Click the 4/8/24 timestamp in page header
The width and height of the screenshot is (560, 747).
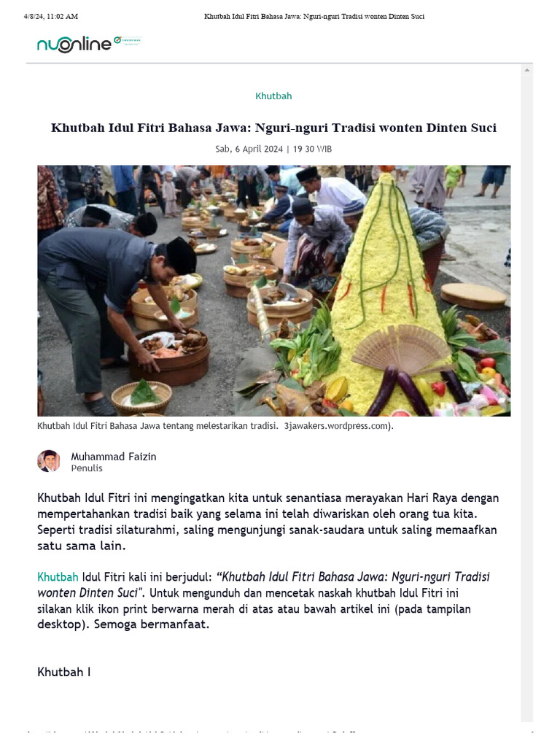[51, 16]
